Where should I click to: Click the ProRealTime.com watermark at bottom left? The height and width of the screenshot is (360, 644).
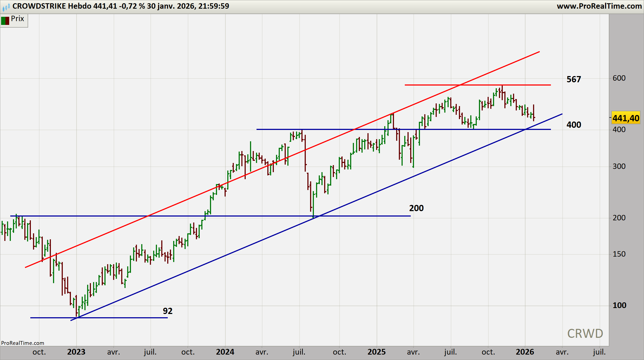point(22,343)
